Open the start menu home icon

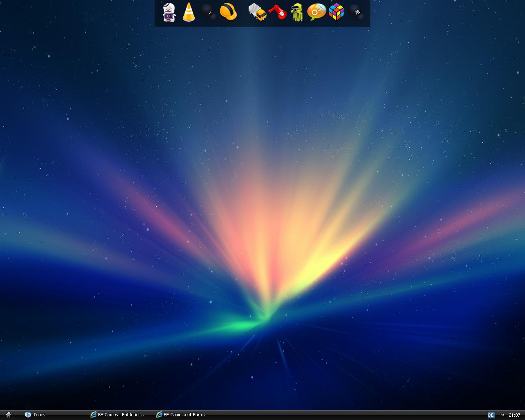(8, 415)
